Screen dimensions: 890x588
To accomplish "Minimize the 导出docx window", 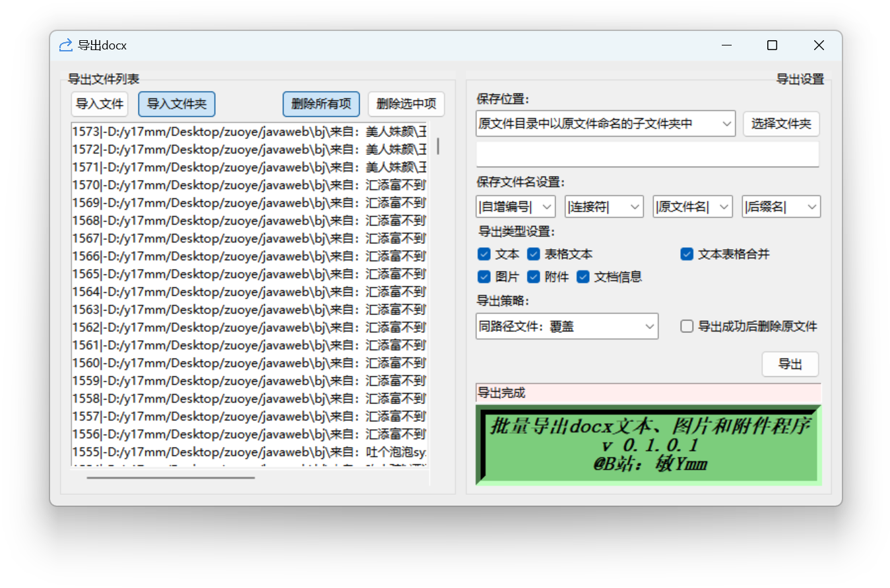I will pyautogui.click(x=727, y=45).
